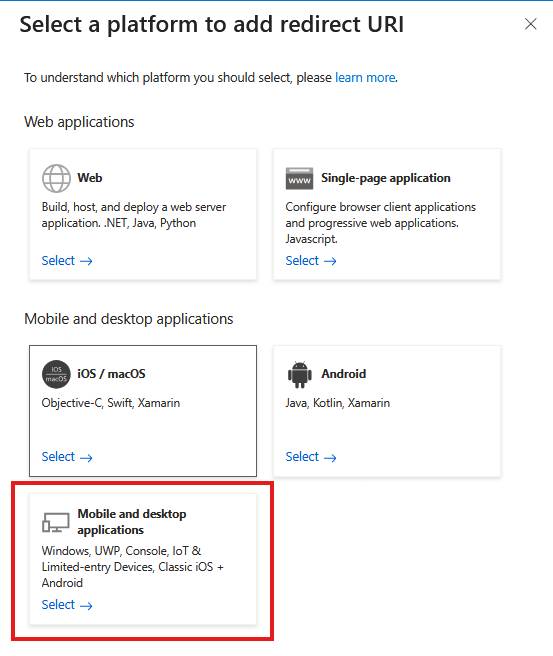Click the Java, Kotlin, Xamarin description
This screenshot has height=656, width=553.
click(x=338, y=403)
